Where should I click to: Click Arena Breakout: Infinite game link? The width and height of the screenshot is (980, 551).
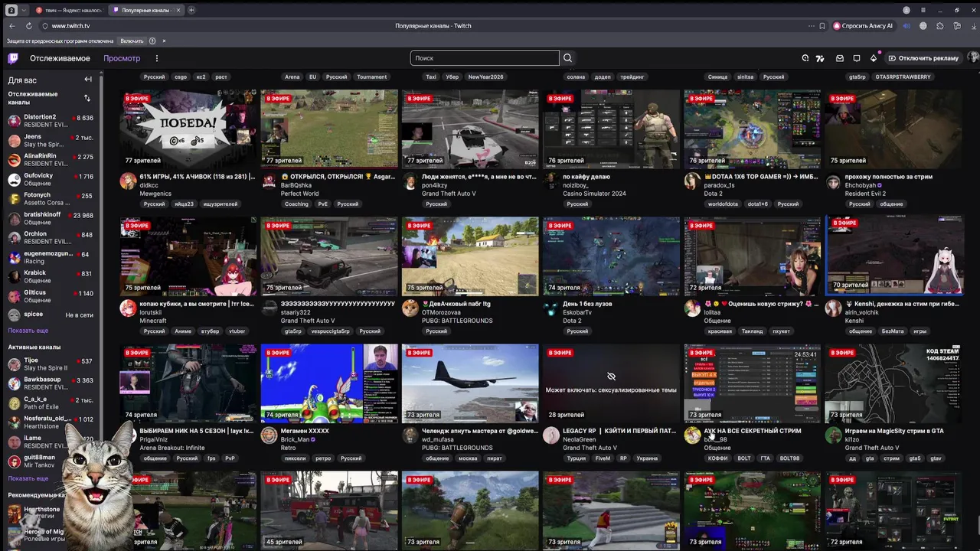[172, 448]
